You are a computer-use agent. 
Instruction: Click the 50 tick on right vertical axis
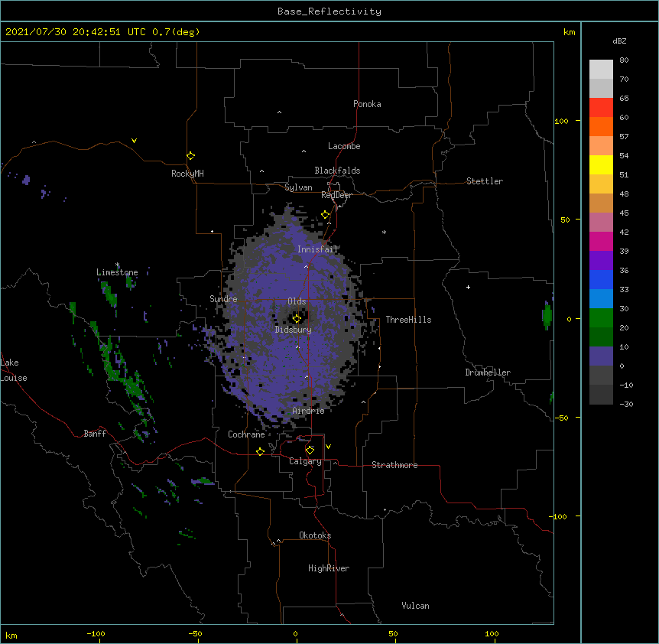[565, 220]
